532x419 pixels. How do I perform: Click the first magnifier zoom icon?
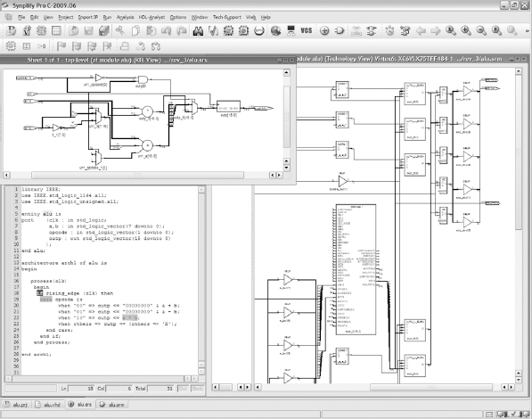451,31
